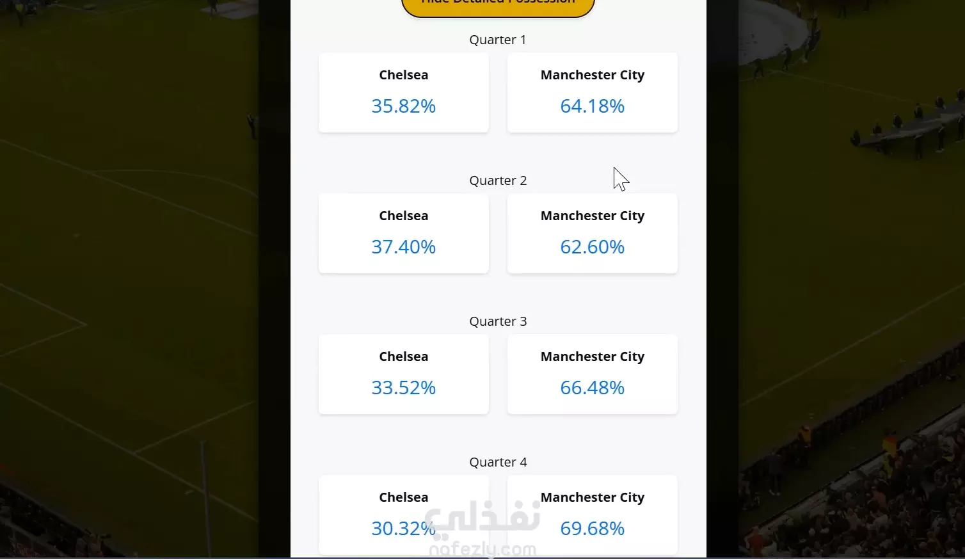Click the Hide Detailed Possession button
Screen dimensions: 965x560
tap(498, 6)
